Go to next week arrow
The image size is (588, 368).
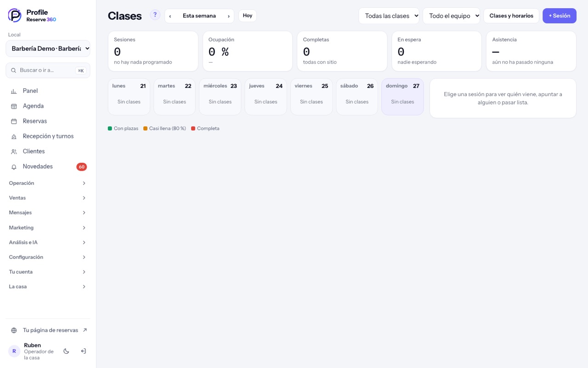[228, 16]
